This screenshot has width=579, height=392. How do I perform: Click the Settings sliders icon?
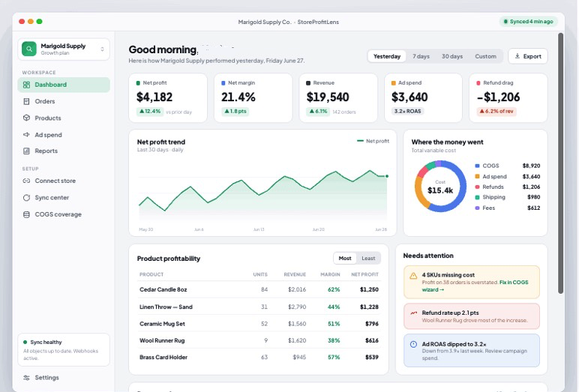(x=26, y=378)
